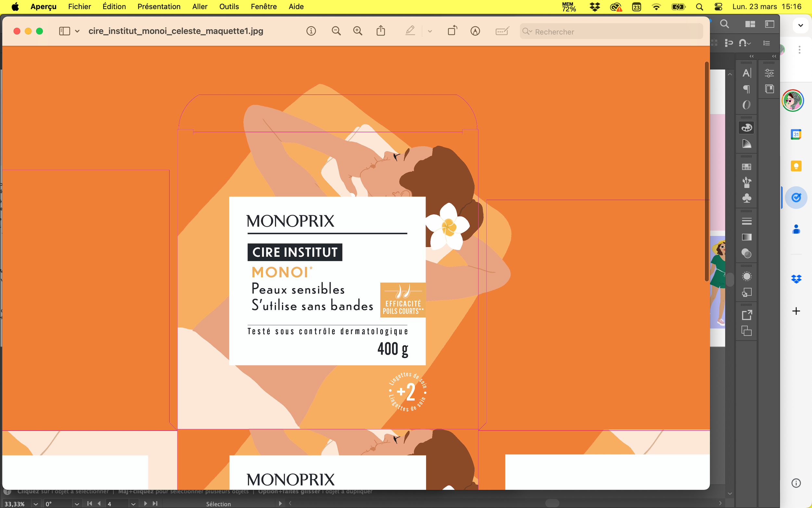The image size is (812, 508).
Task: Open the Symbols panel
Action: pos(746,198)
